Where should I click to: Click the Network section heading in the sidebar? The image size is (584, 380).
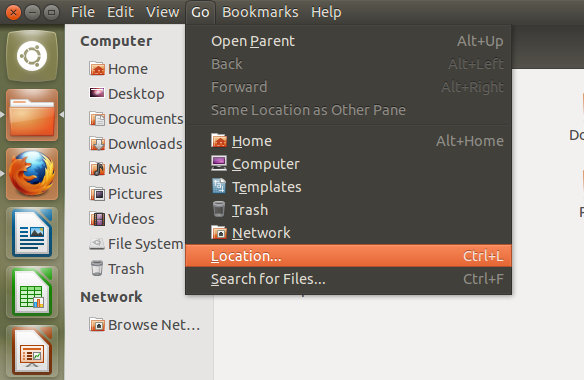(111, 297)
